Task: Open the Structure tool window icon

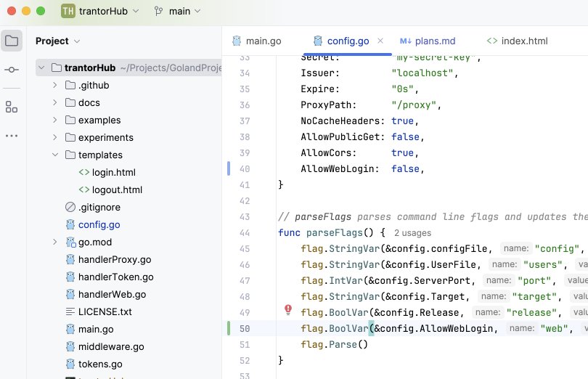Action: [x=12, y=107]
